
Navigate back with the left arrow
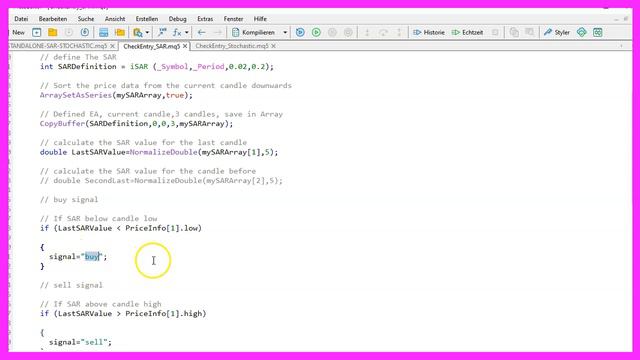point(202,32)
